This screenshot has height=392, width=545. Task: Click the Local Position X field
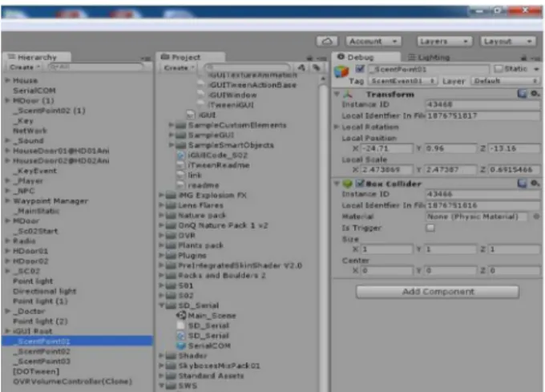click(x=387, y=148)
